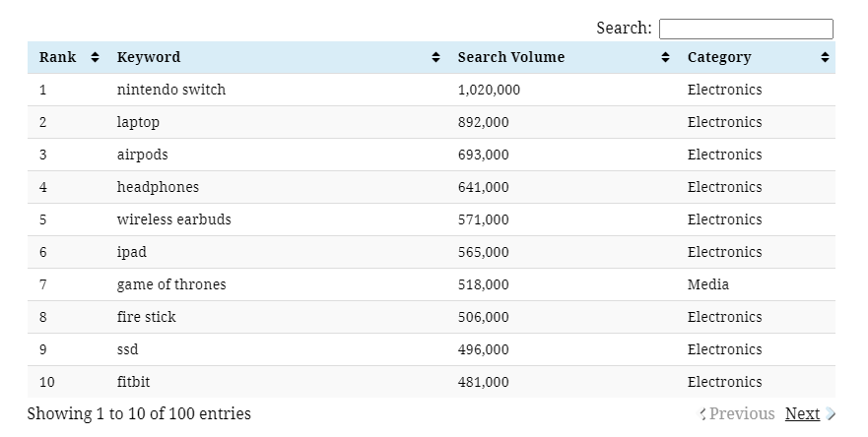The height and width of the screenshot is (437, 868).
Task: Go to the Next page of entries
Action: pyautogui.click(x=802, y=414)
